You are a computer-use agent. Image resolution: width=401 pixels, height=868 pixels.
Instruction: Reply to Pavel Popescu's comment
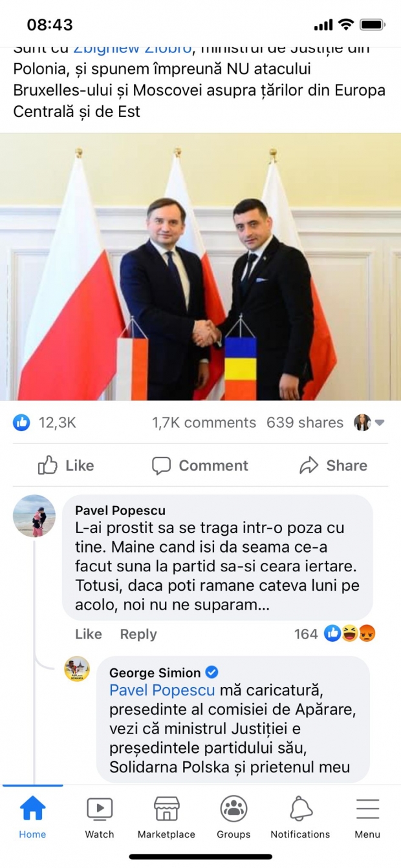[138, 634]
